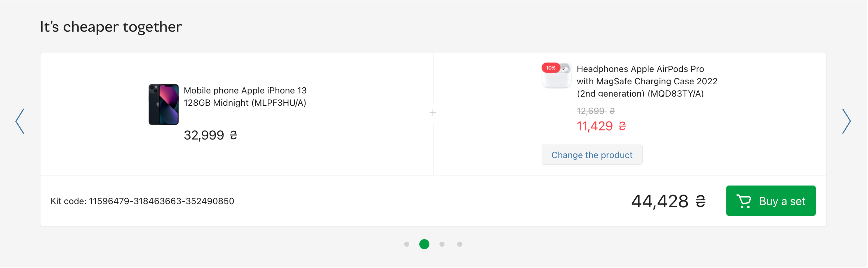Image resolution: width=868 pixels, height=268 pixels.
Task: Click the Kit code text
Action: (x=142, y=201)
